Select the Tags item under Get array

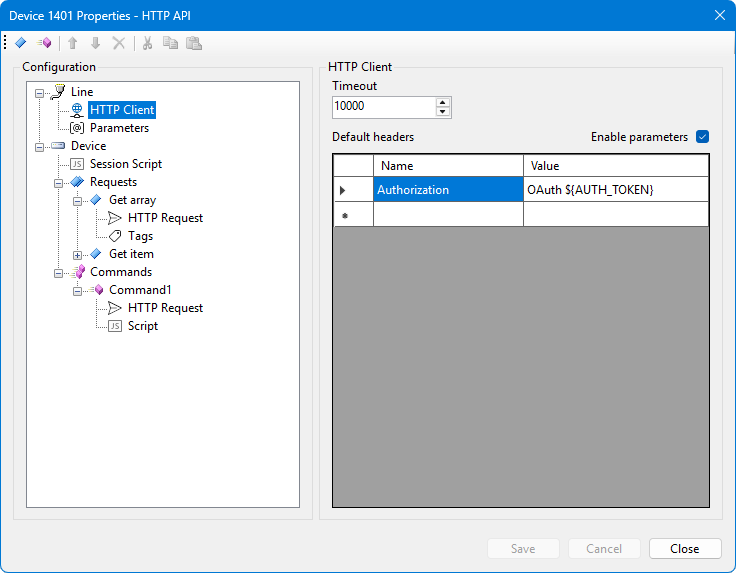140,236
